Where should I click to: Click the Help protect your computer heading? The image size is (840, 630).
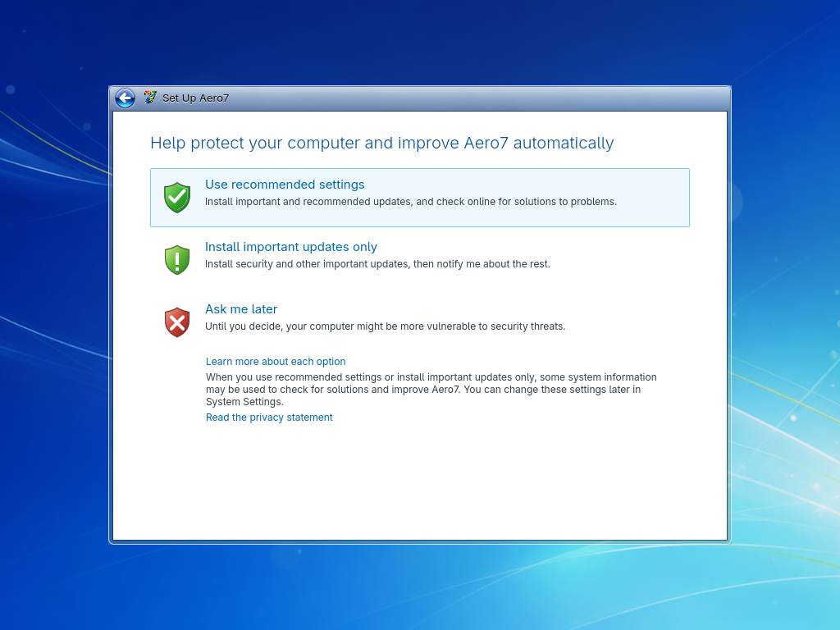tap(382, 143)
